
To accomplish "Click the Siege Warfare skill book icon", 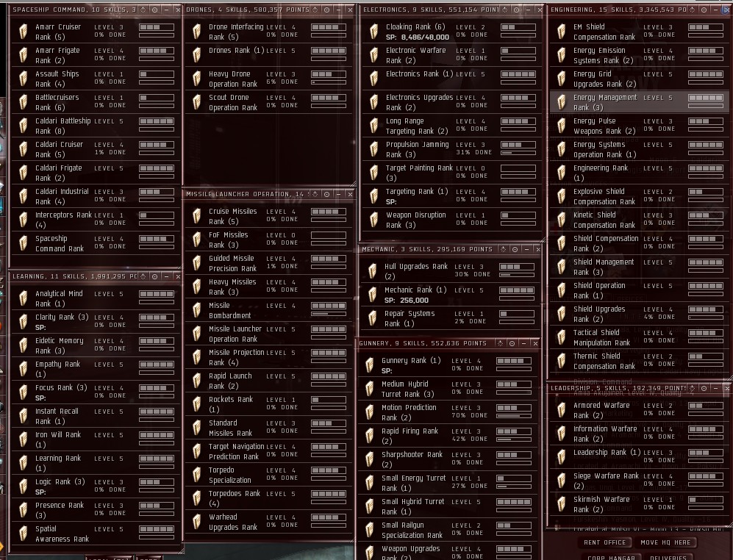I will click(x=561, y=481).
